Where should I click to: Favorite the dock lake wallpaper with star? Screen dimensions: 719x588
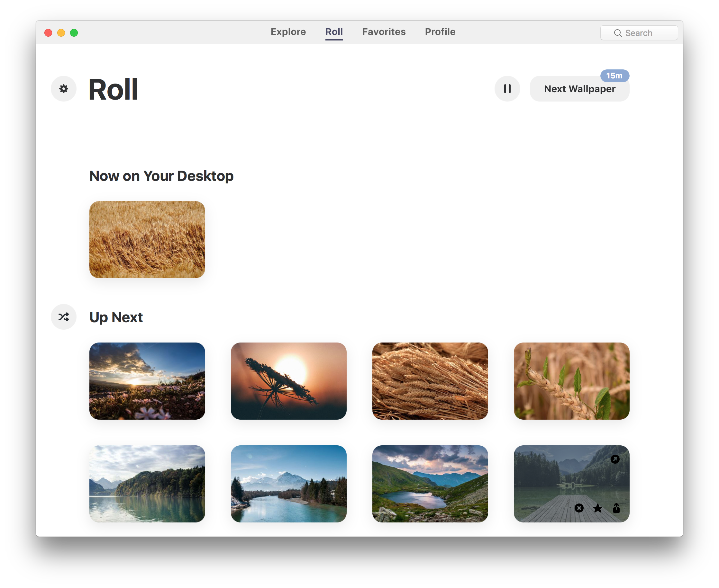597,508
